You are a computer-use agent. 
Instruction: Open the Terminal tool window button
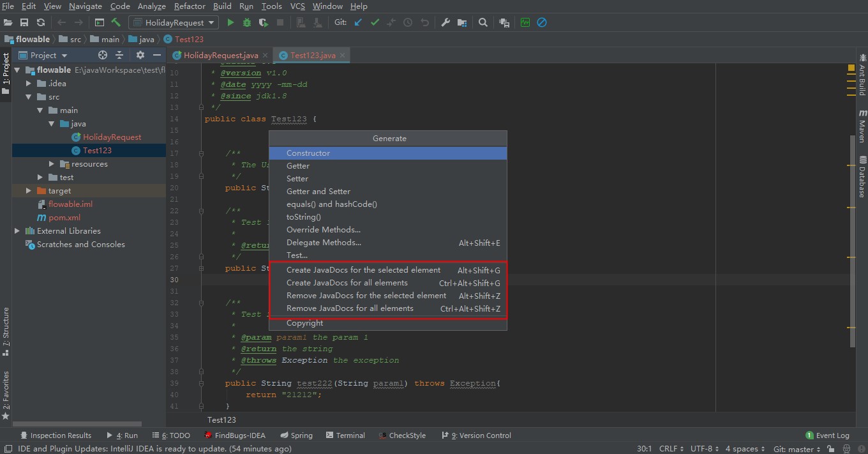tap(345, 435)
